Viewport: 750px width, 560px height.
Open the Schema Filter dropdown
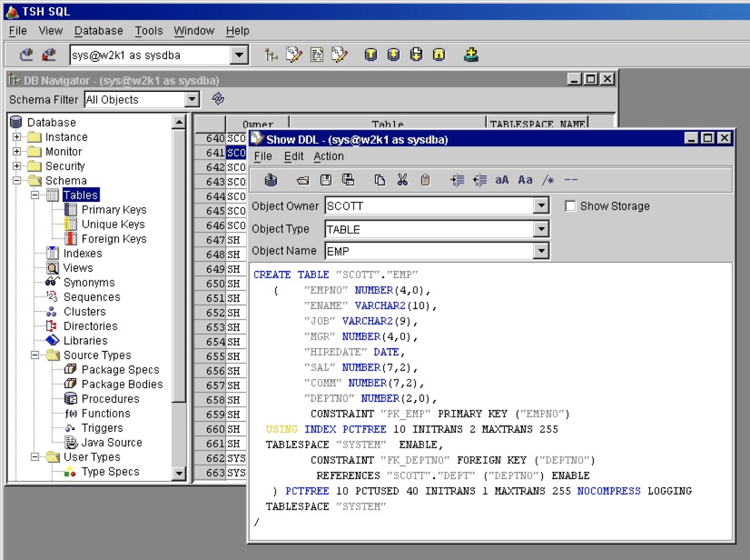tap(191, 99)
